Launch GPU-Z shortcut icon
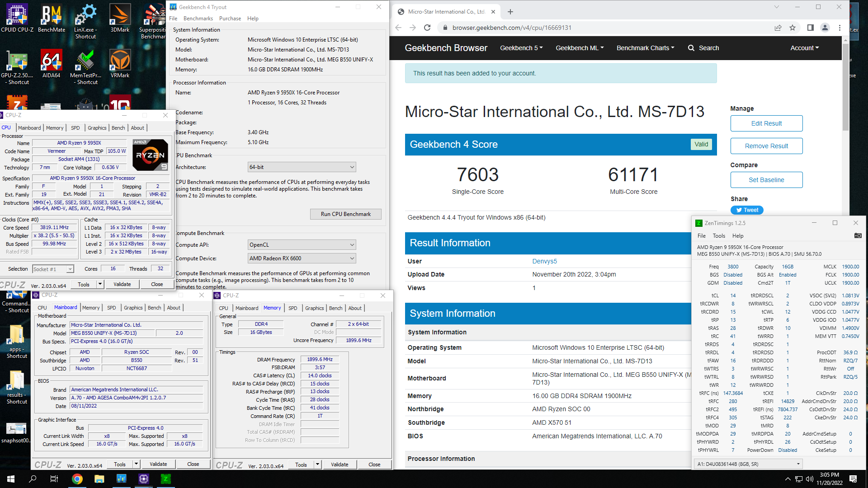The image size is (868, 488). click(17, 67)
